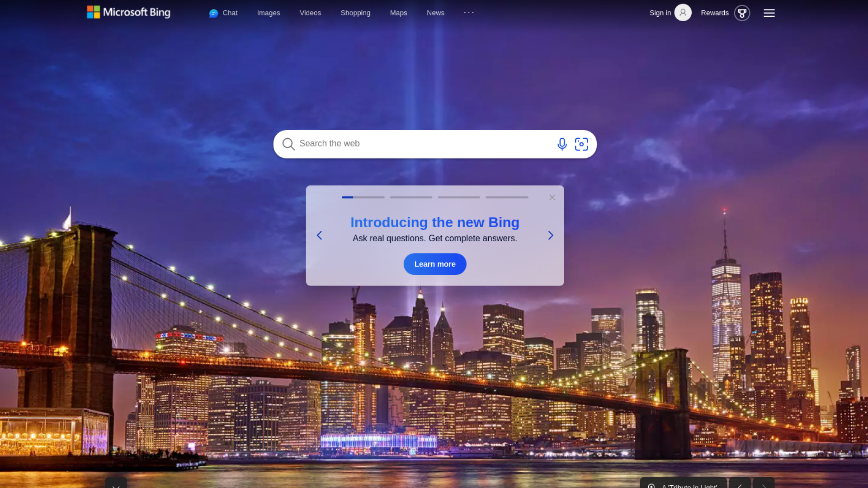Show more nav options via the ellipsis
The width and height of the screenshot is (868, 488).
coord(469,13)
